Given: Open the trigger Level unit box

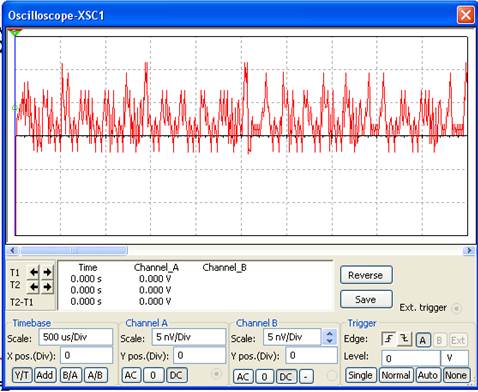Looking at the screenshot, I should coord(455,358).
